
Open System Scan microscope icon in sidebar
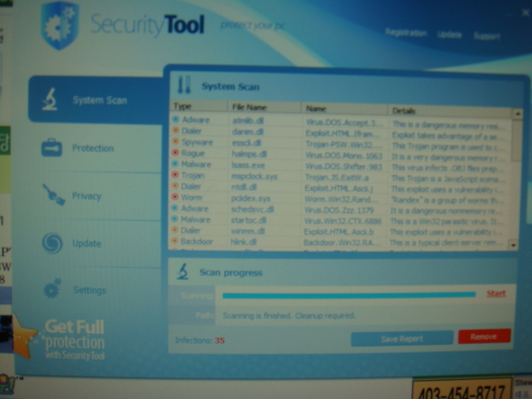(x=50, y=99)
